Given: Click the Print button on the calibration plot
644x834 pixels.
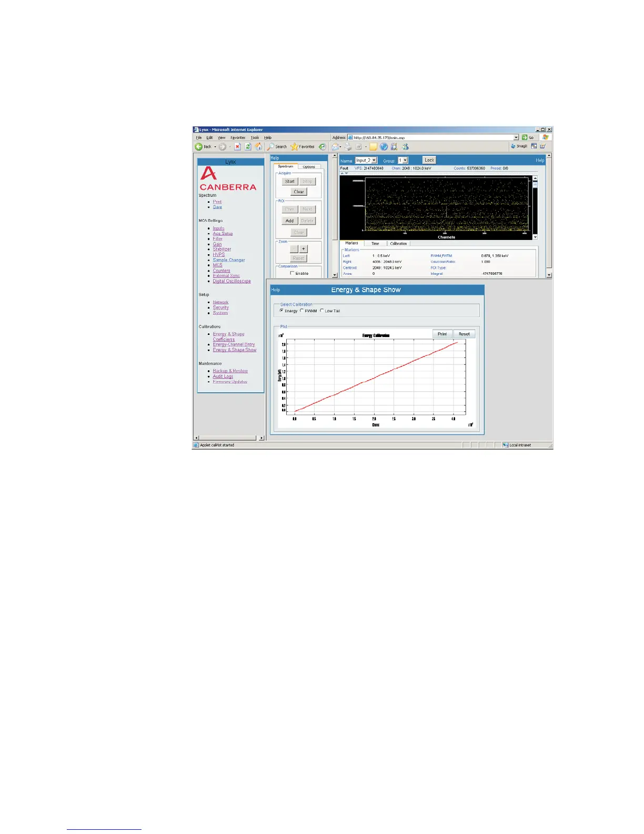Looking at the screenshot, I should (442, 334).
